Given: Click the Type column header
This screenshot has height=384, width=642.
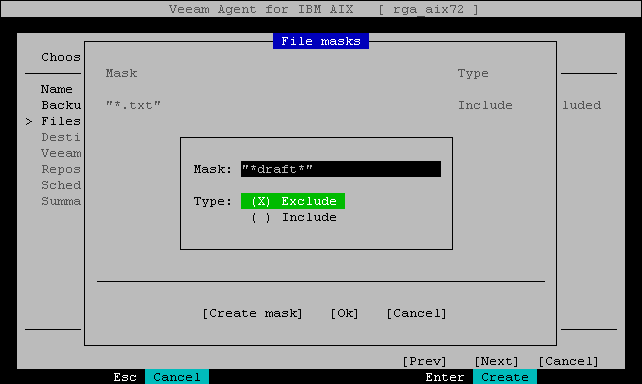Looking at the screenshot, I should (473, 73).
